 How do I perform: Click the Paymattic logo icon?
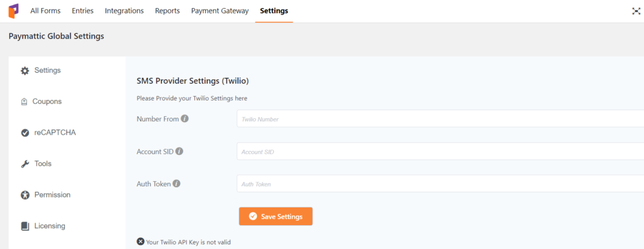coord(13,11)
